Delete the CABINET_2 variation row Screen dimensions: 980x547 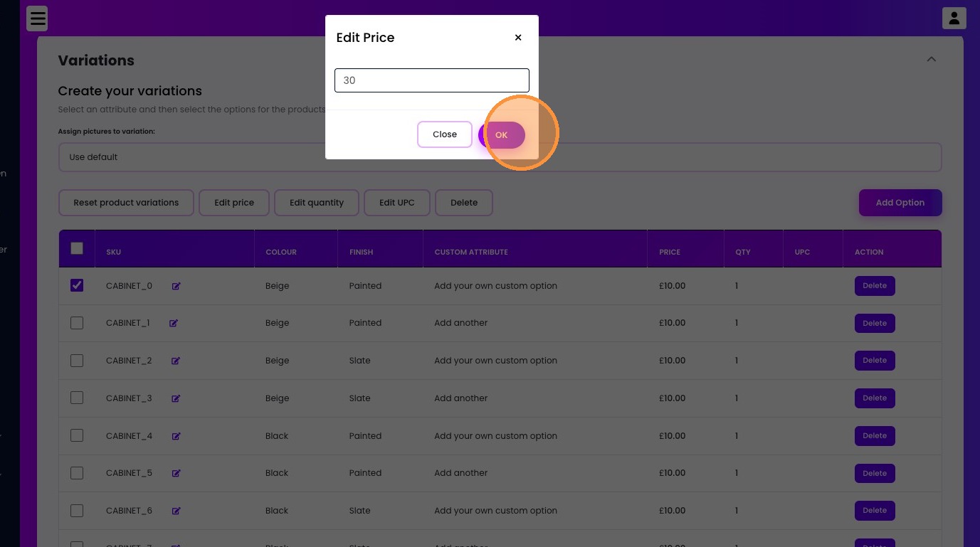[x=874, y=361]
